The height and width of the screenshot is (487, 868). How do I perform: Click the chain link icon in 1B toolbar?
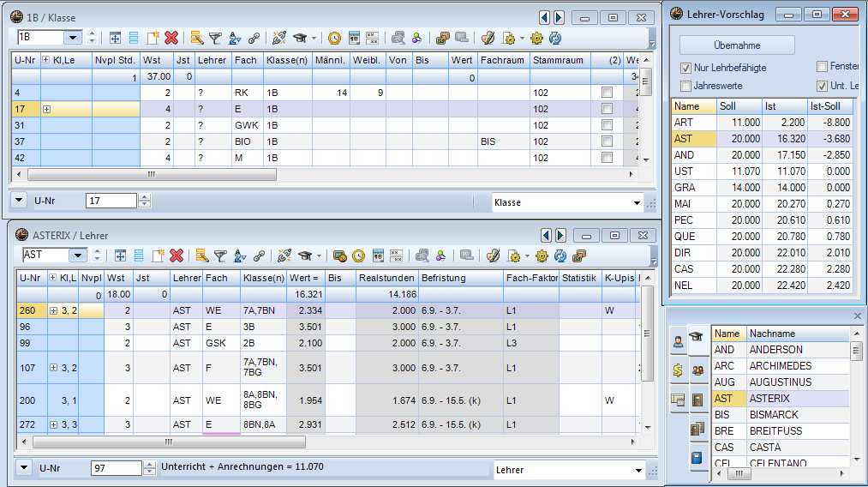pyautogui.click(x=254, y=38)
